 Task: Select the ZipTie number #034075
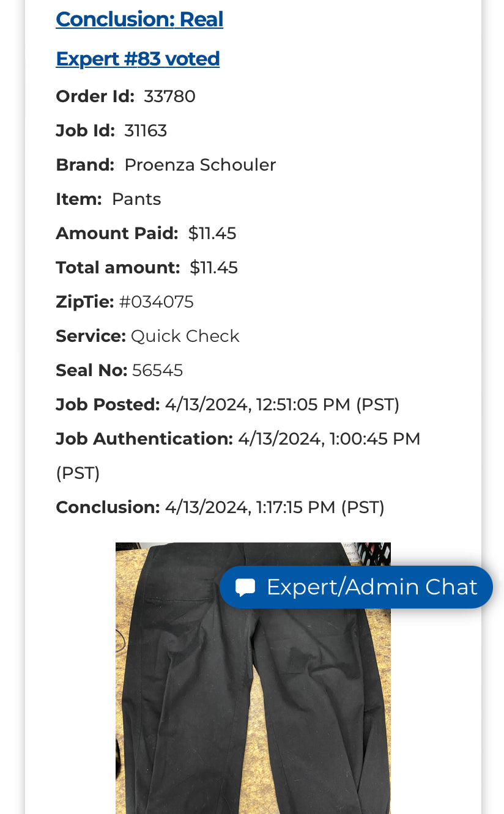[156, 302]
